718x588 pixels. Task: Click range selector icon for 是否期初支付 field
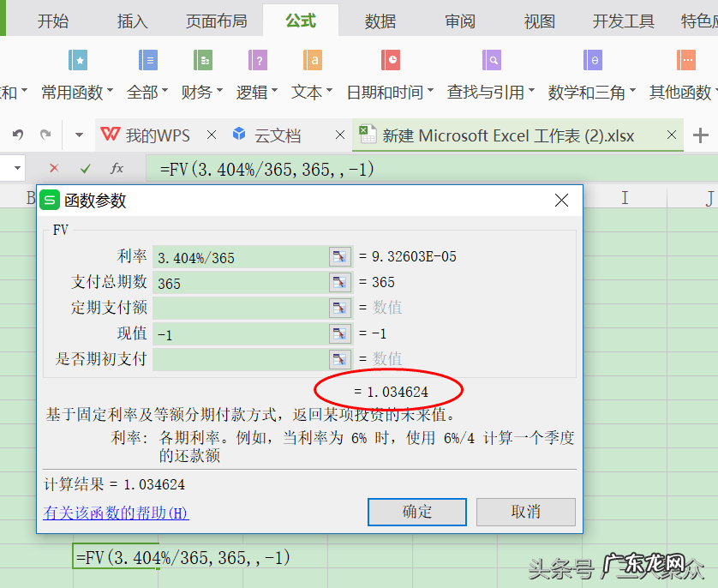(x=340, y=359)
